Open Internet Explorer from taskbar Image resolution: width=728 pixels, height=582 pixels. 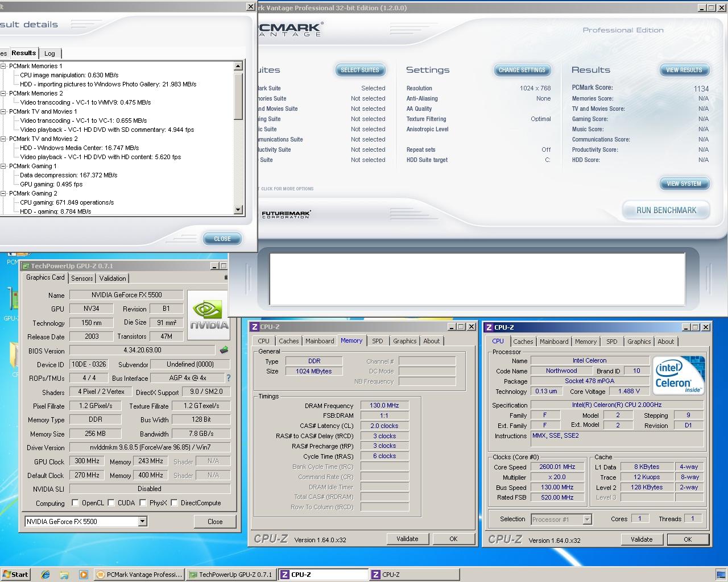pos(45,575)
